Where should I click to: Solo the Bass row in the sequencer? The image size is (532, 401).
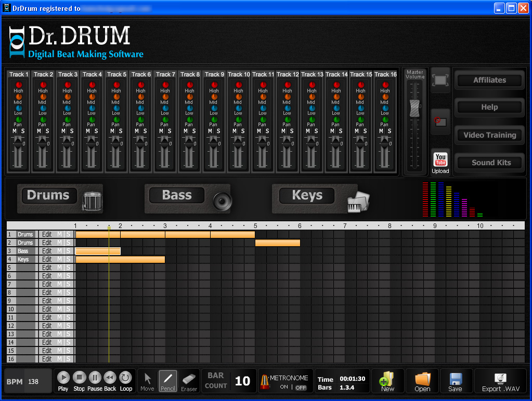(68, 251)
